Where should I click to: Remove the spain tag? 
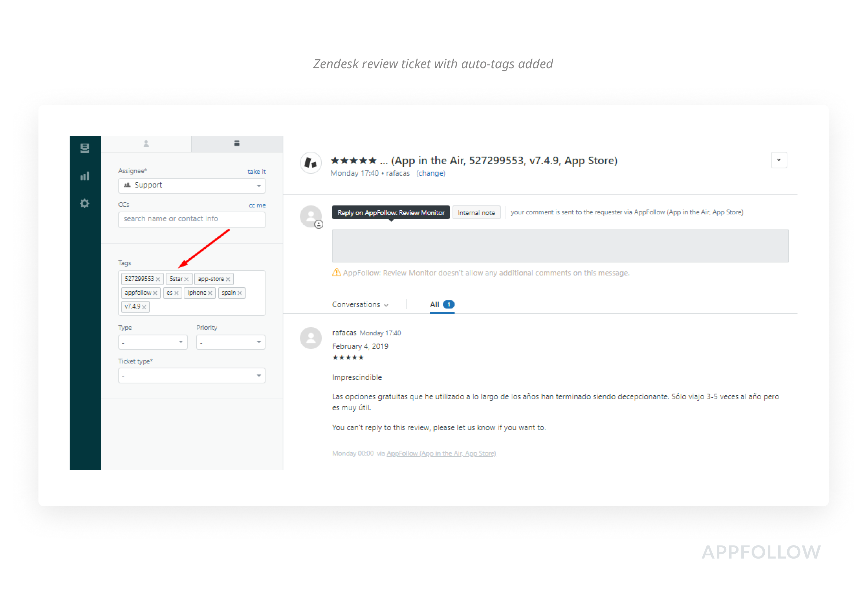pyautogui.click(x=240, y=293)
